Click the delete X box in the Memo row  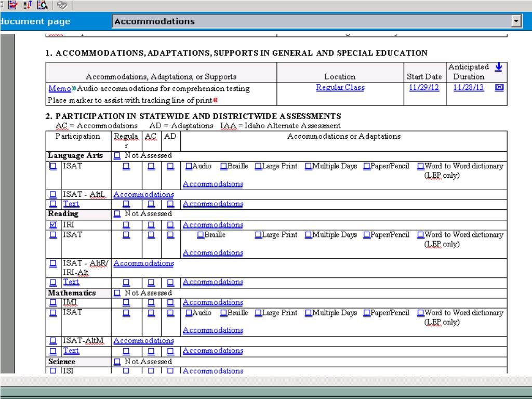click(499, 87)
